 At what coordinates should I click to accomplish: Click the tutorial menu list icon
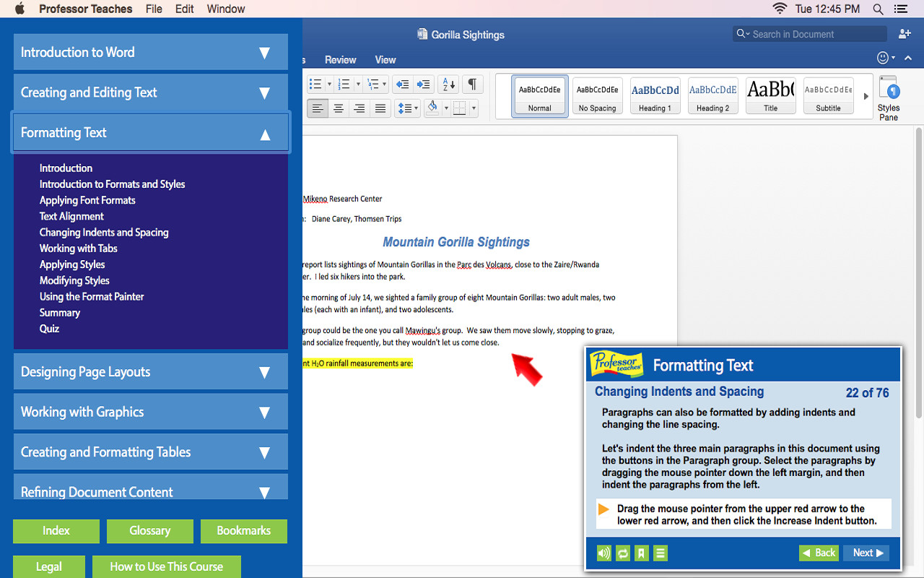point(660,553)
